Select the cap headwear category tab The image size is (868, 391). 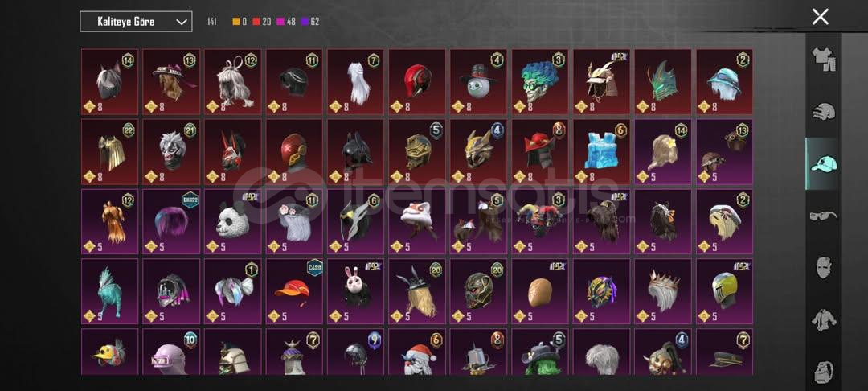pos(823,163)
